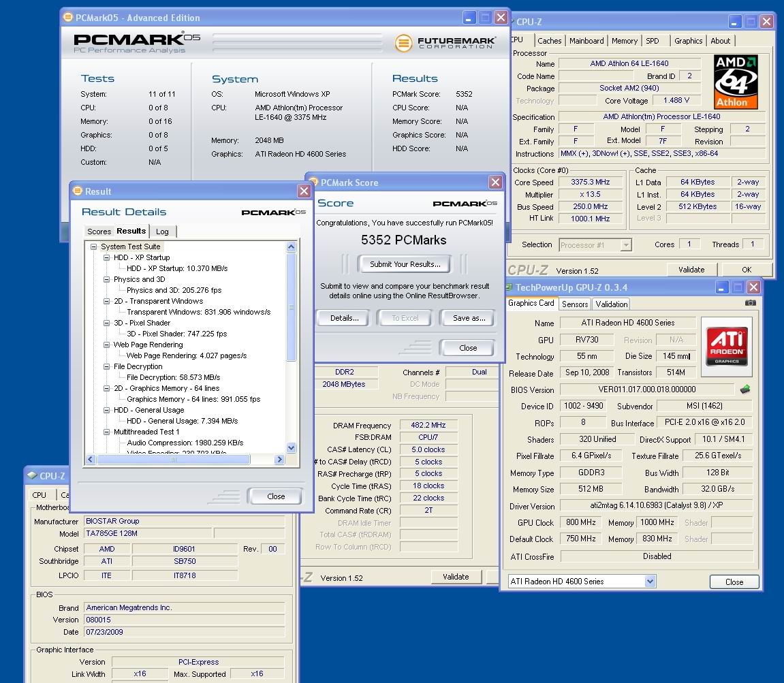Click the DRAM Frequency 482.2 MHz value
The height and width of the screenshot is (683, 784).
[428, 425]
